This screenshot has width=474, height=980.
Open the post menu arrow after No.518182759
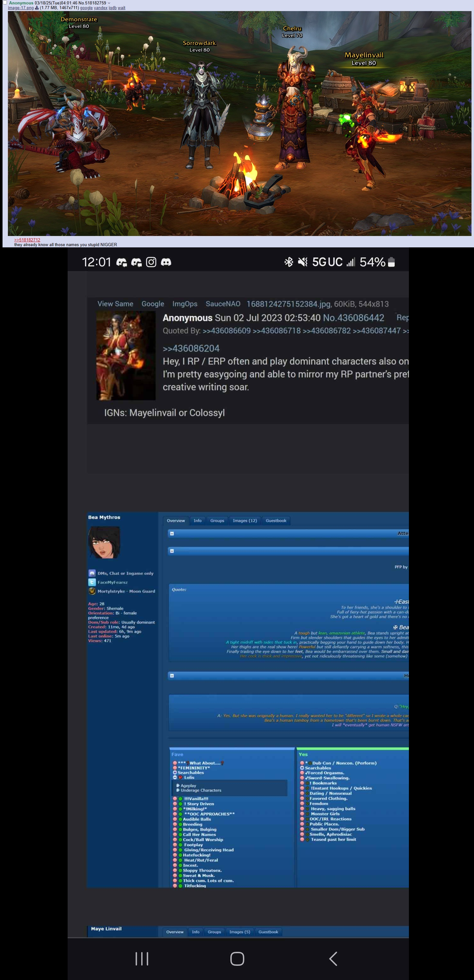tap(109, 3)
